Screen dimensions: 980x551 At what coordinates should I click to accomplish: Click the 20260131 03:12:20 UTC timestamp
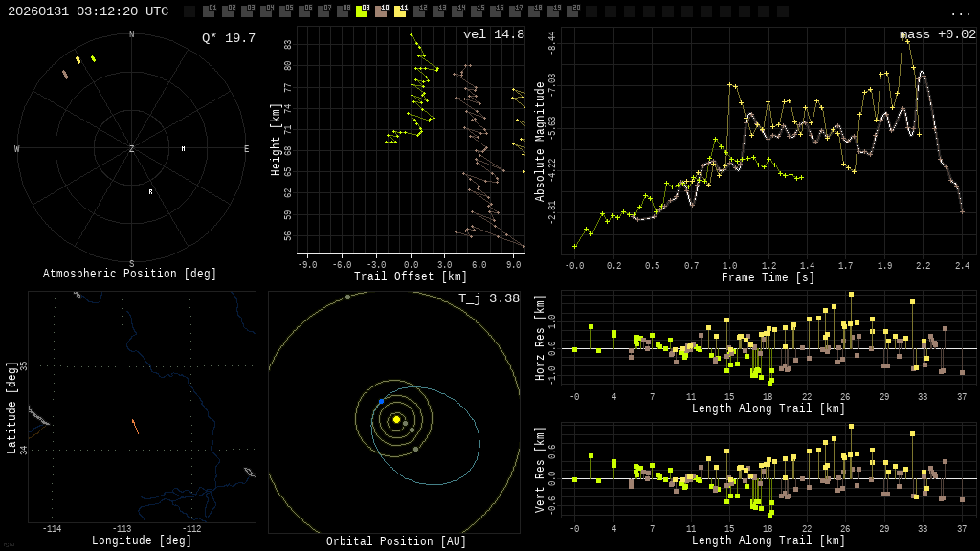88,11
